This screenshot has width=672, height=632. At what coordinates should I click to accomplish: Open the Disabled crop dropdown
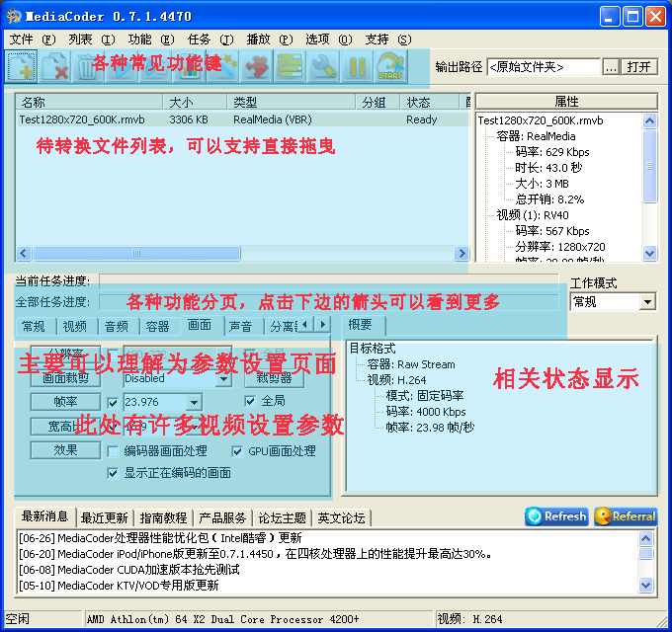click(223, 378)
